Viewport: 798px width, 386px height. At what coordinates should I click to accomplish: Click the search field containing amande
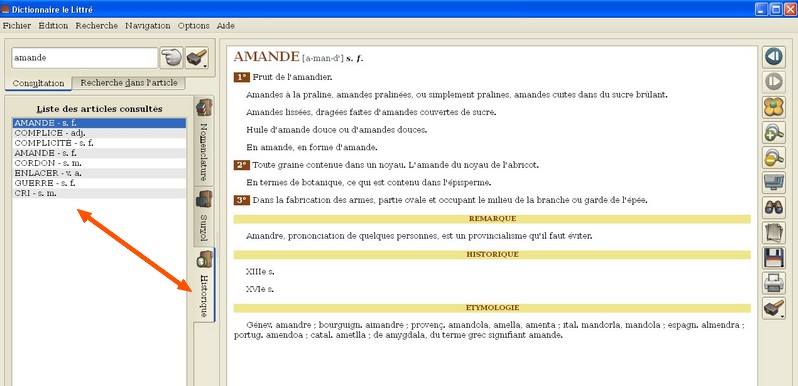pos(84,58)
